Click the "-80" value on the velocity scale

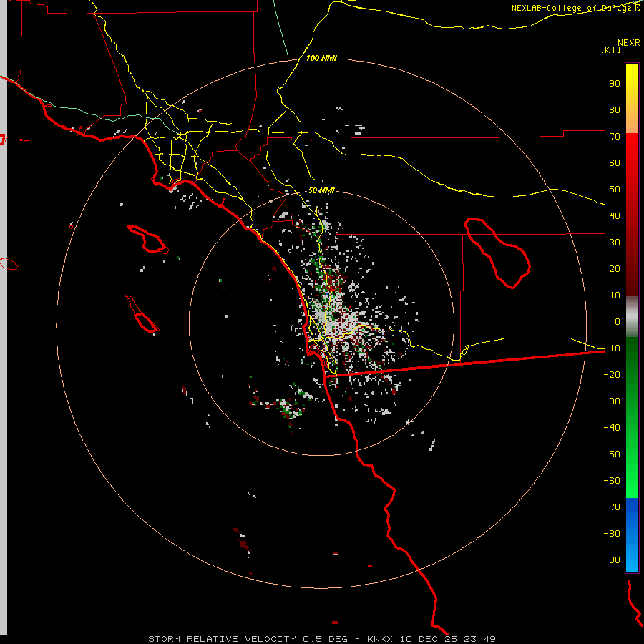pos(612,534)
